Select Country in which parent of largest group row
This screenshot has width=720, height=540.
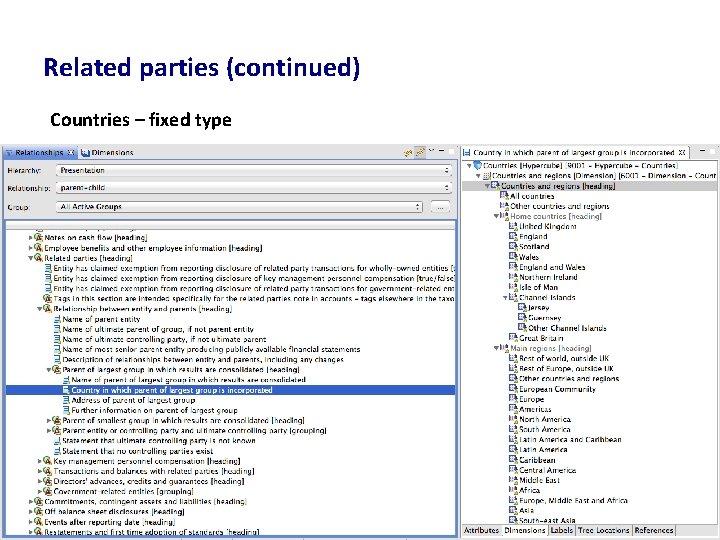[230, 390]
